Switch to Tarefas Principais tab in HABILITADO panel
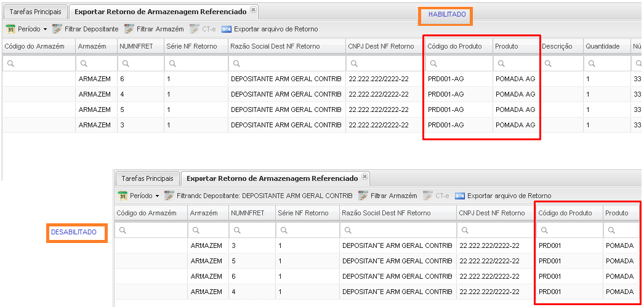The image size is (644, 307). [34, 12]
